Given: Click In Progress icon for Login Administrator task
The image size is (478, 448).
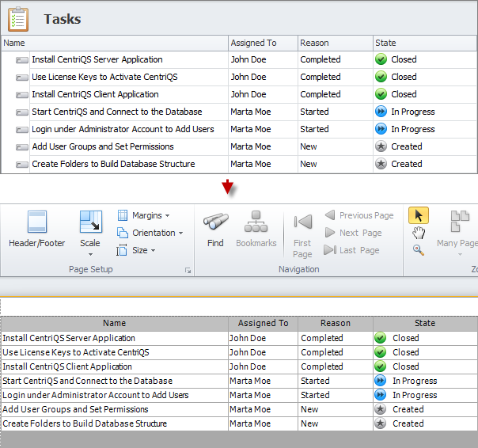Looking at the screenshot, I should (381, 129).
